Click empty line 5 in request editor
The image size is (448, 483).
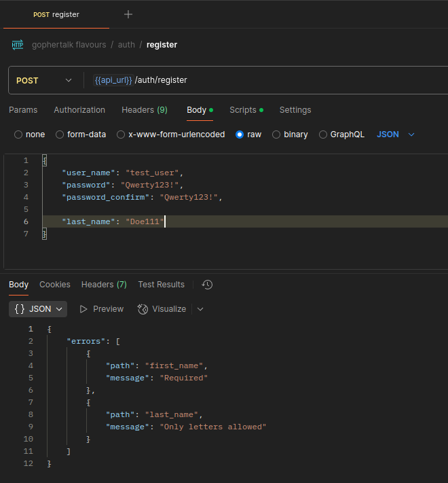[245, 209]
